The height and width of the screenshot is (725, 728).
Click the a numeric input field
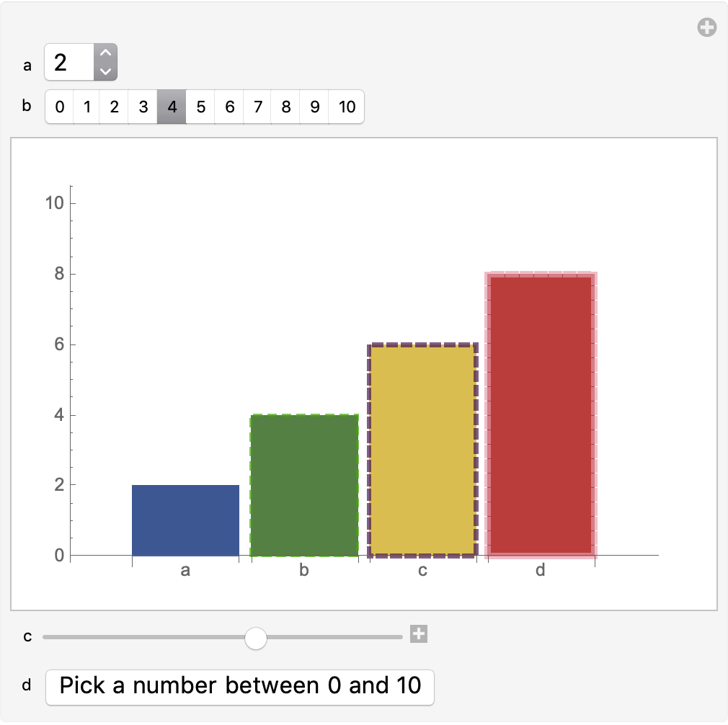pyautogui.click(x=70, y=62)
